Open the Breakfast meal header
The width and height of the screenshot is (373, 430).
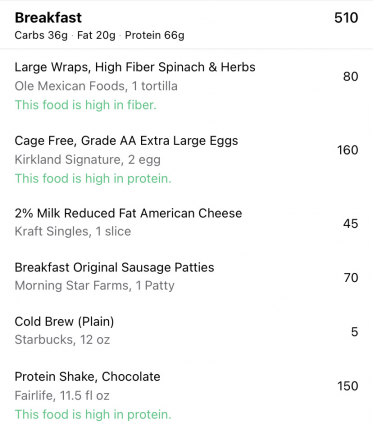click(x=186, y=25)
